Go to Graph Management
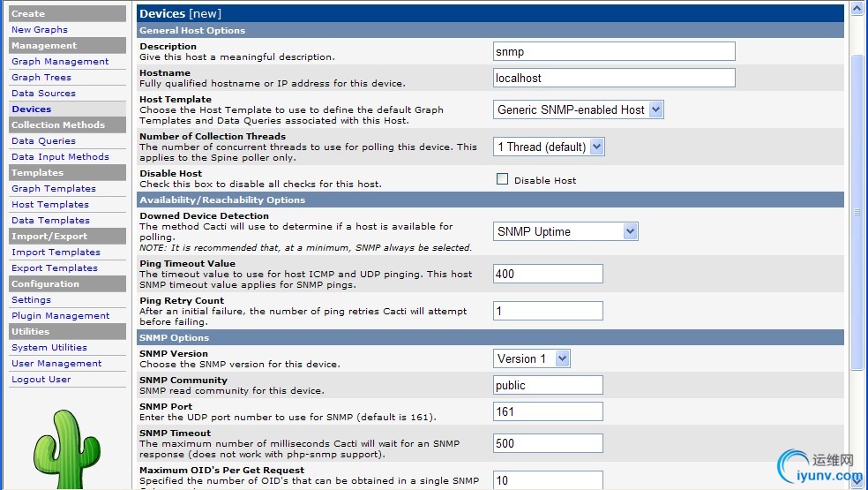Image resolution: width=868 pixels, height=490 pixels. click(x=60, y=62)
